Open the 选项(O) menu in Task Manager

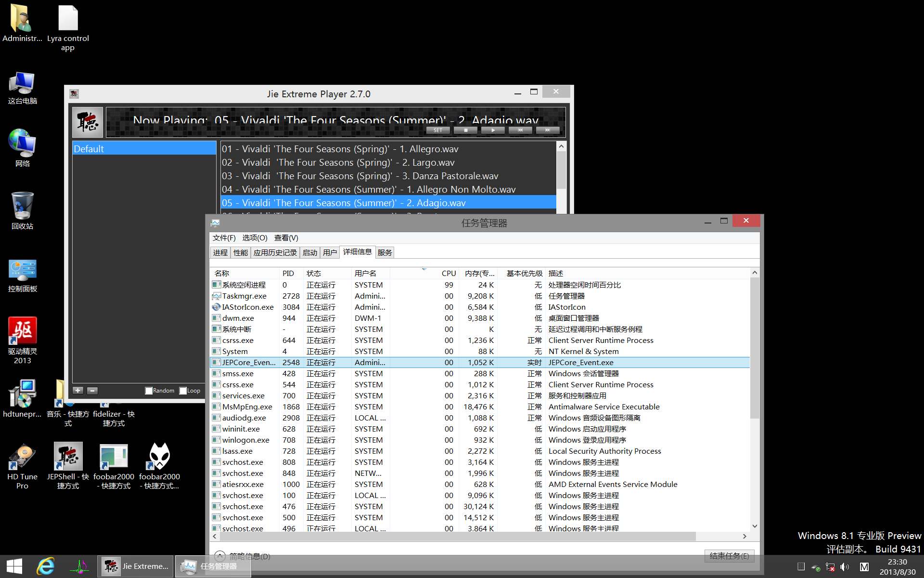click(255, 238)
